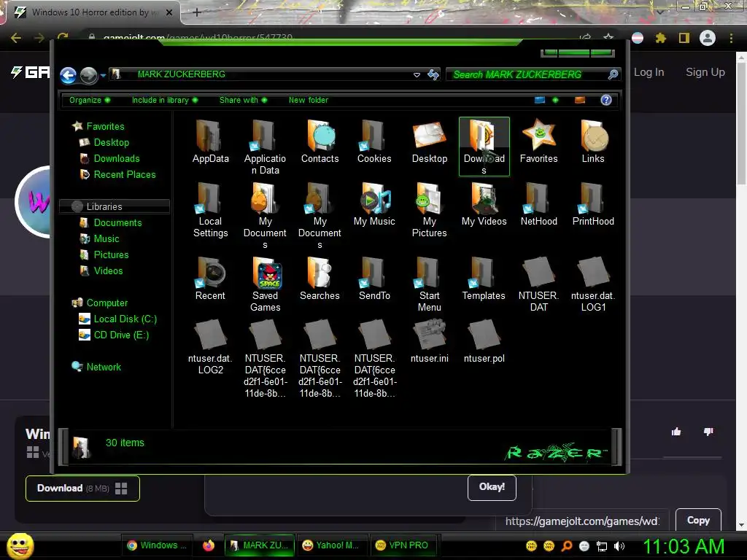The width and height of the screenshot is (747, 560).
Task: Change the view using the views button in toolbar
Action: coord(539,100)
